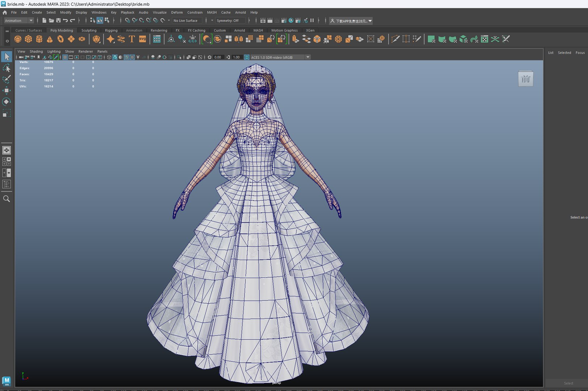This screenshot has width=588, height=391.
Task: Open the account sign-in dropdown
Action: point(351,21)
